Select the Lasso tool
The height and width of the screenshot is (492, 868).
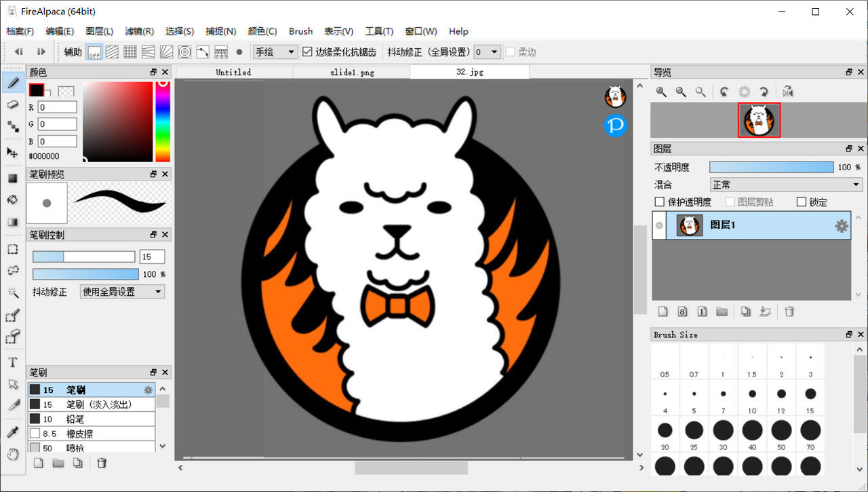(x=13, y=270)
